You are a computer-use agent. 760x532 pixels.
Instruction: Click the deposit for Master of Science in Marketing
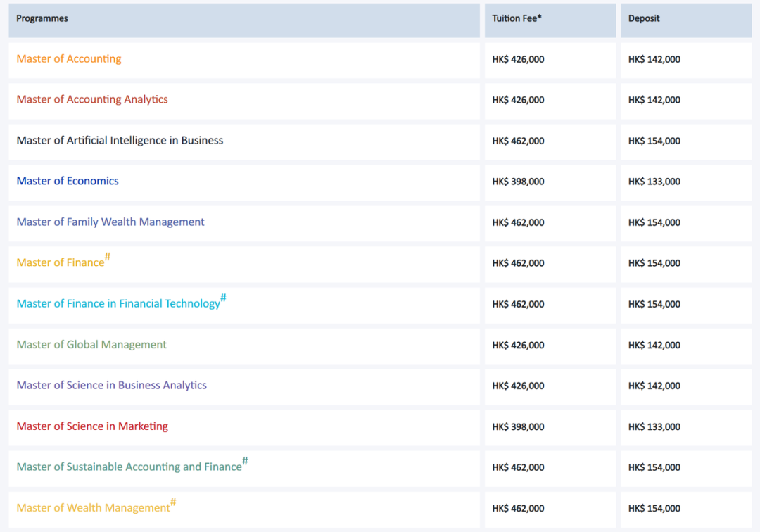654,427
